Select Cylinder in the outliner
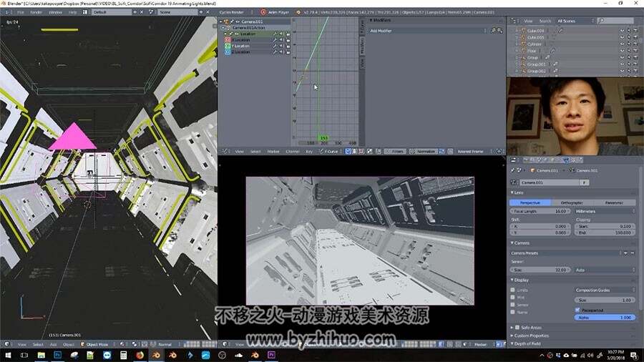644x362 pixels. (535, 44)
